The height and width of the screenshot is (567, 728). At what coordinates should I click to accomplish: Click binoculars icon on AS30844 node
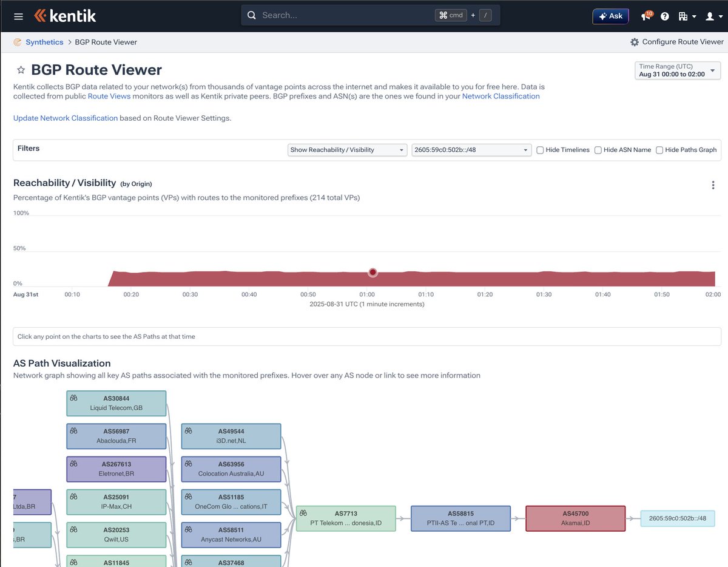73,398
